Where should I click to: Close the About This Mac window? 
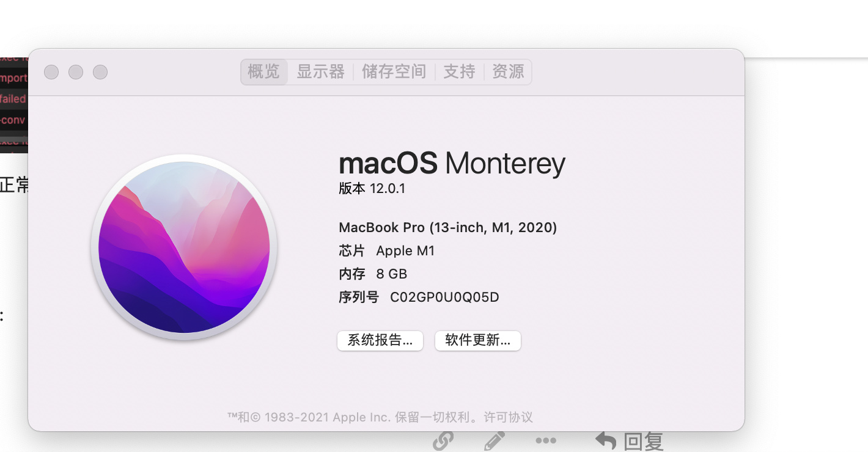pos(51,72)
